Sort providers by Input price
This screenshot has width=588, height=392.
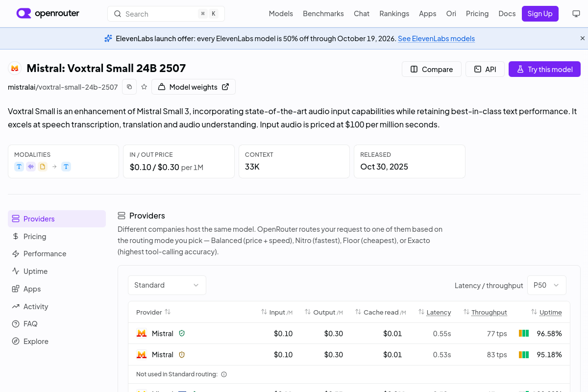[277, 312]
